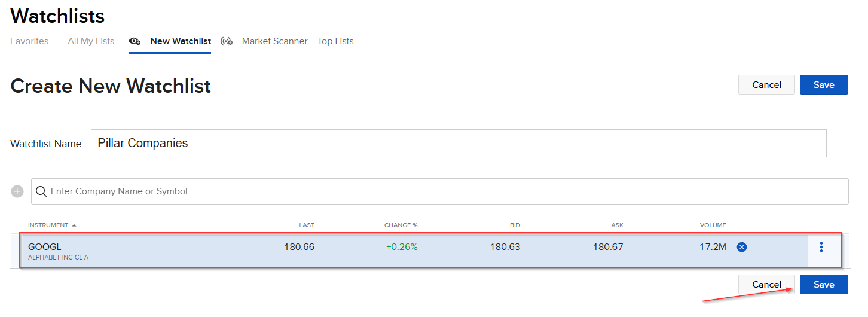The image size is (868, 317).
Task: Click the ask value 180.67
Action: (608, 247)
